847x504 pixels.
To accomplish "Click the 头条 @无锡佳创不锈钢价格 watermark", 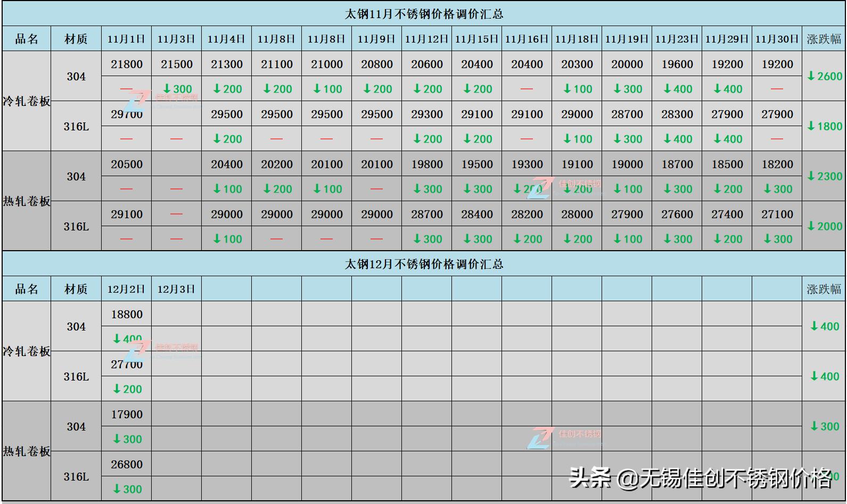I will coord(700,477).
